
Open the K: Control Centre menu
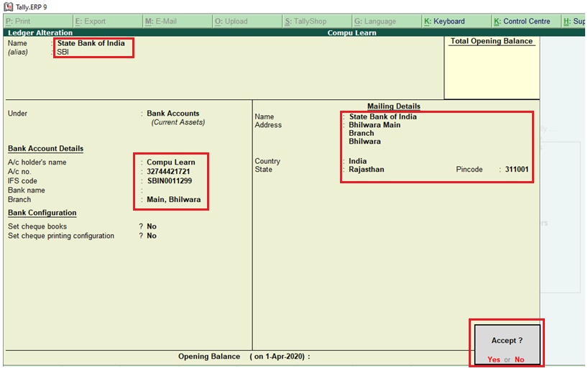pos(526,22)
